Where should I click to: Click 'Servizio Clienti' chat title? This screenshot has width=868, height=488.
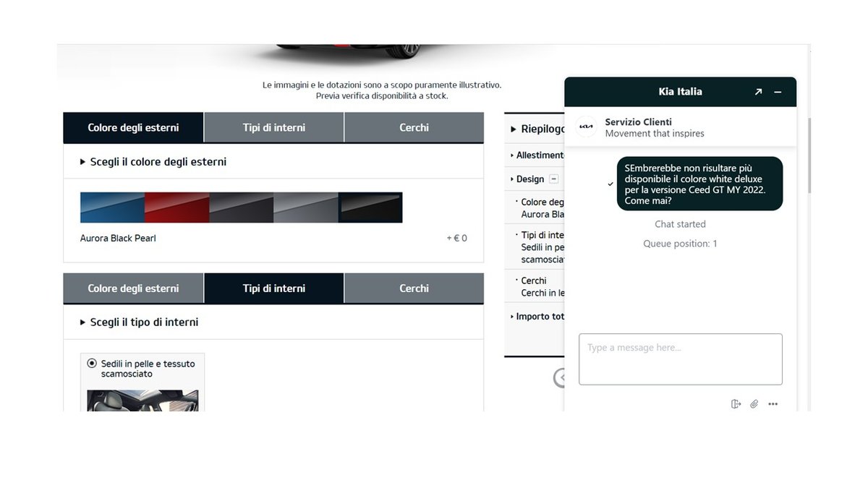638,122
